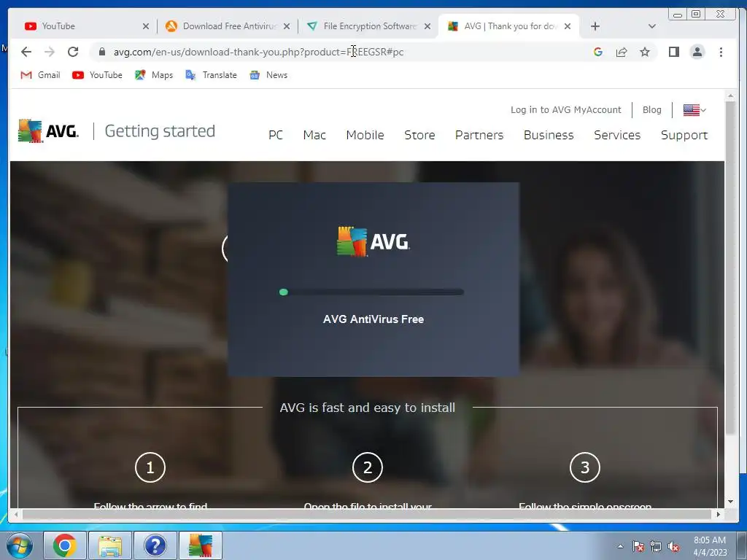View site info via the padlock icon
The image size is (747, 560).
point(102,52)
